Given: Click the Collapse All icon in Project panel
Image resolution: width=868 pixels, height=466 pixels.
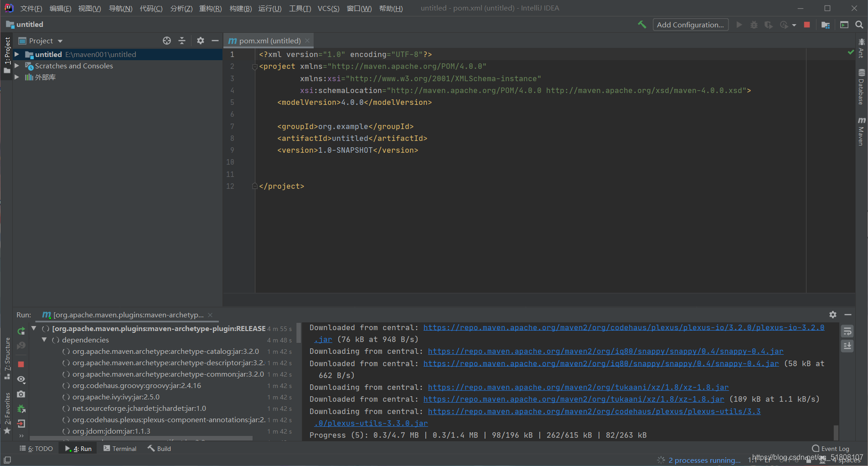Looking at the screenshot, I should pos(182,41).
